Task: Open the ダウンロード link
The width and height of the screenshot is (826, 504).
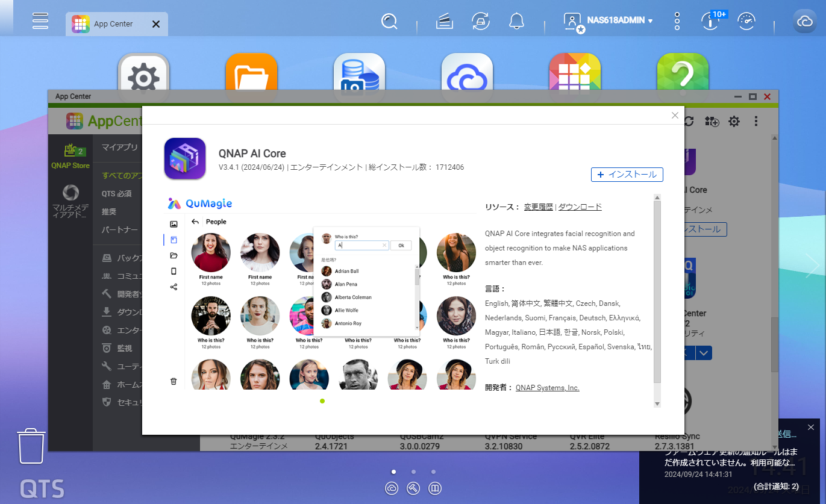Action: coord(580,207)
